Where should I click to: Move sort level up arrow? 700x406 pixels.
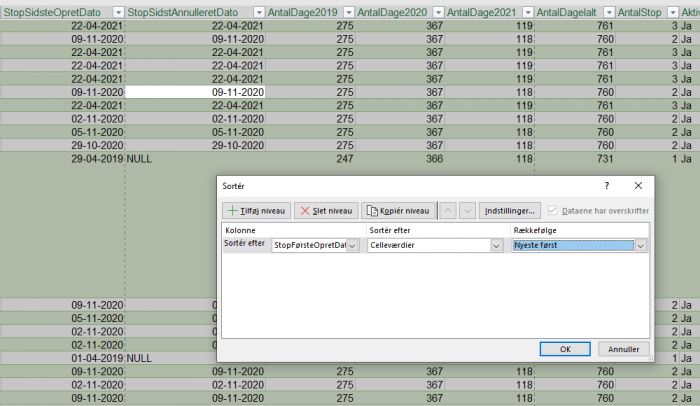448,211
